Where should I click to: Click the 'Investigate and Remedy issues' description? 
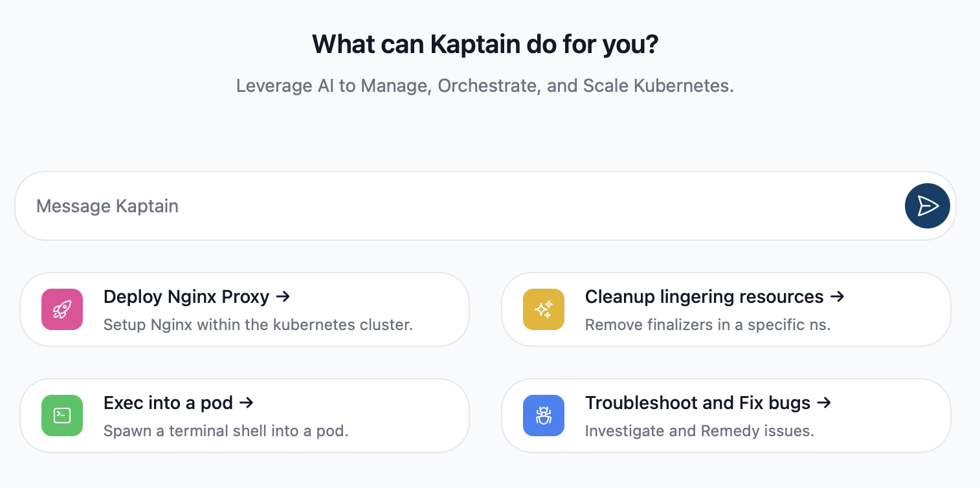point(699,430)
